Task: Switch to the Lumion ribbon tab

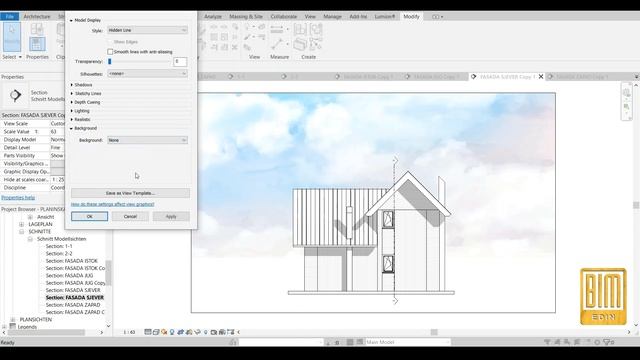Action: (x=385, y=16)
